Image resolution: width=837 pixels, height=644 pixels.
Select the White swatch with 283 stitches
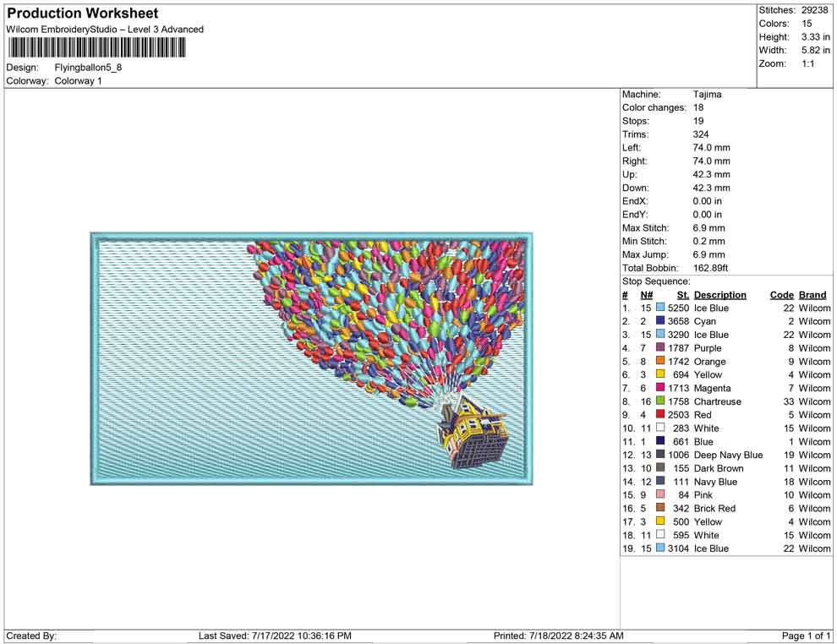tap(660, 428)
